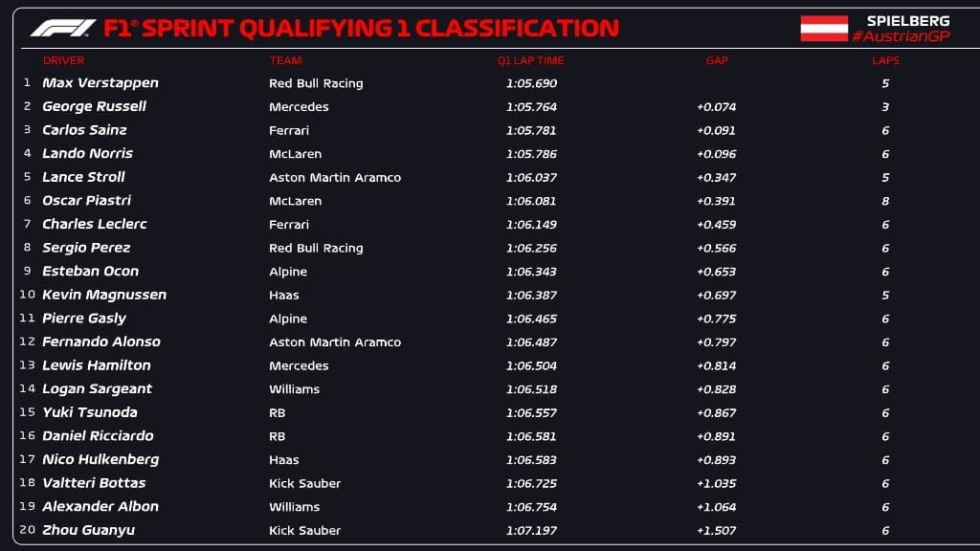The image size is (980, 551).
Task: Click the GAP column header
Action: pyautogui.click(x=717, y=60)
